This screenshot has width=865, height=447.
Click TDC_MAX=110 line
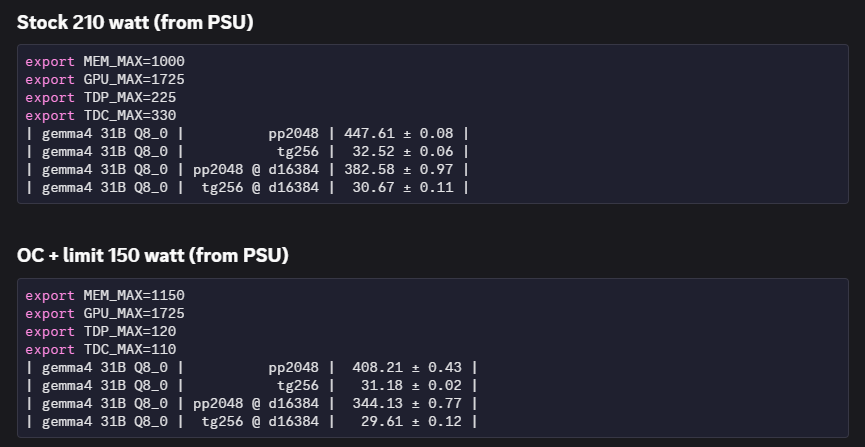[x=101, y=349]
